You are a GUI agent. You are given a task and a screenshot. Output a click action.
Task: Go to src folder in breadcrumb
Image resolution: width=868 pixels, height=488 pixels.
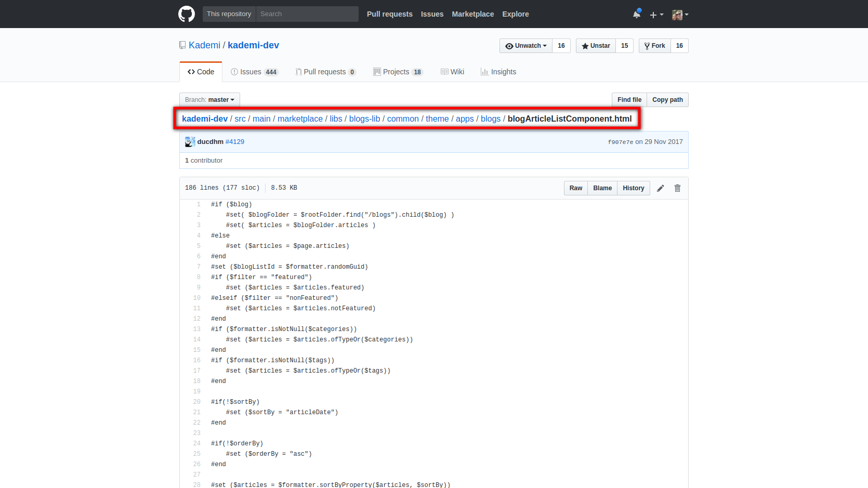[x=240, y=119]
